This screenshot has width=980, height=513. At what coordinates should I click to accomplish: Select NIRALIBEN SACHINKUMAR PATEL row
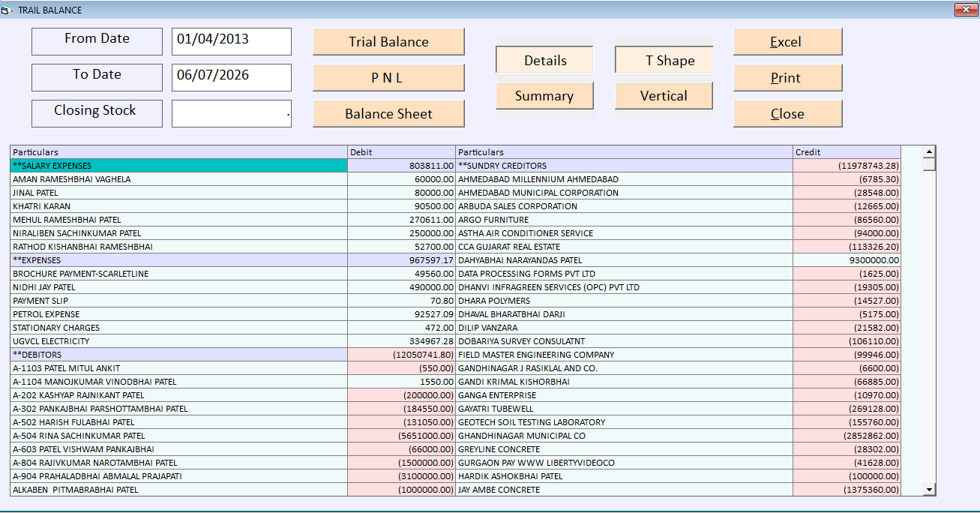[x=179, y=233]
